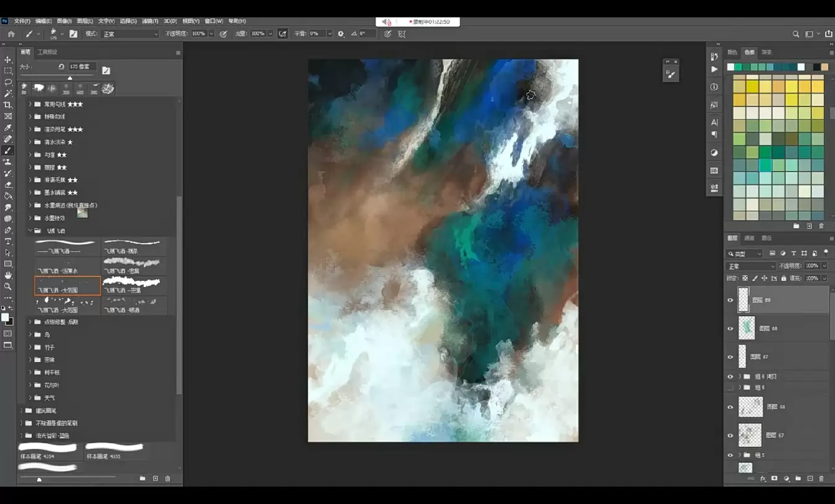Open the blend mode 模式 dropdown
Viewport: 835px width, 504px height.
(130, 33)
